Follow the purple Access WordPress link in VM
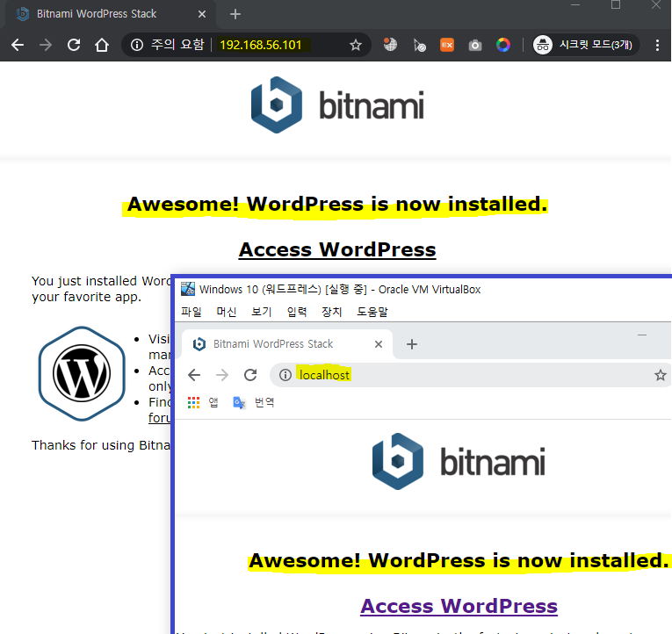672x634 pixels. [x=459, y=606]
